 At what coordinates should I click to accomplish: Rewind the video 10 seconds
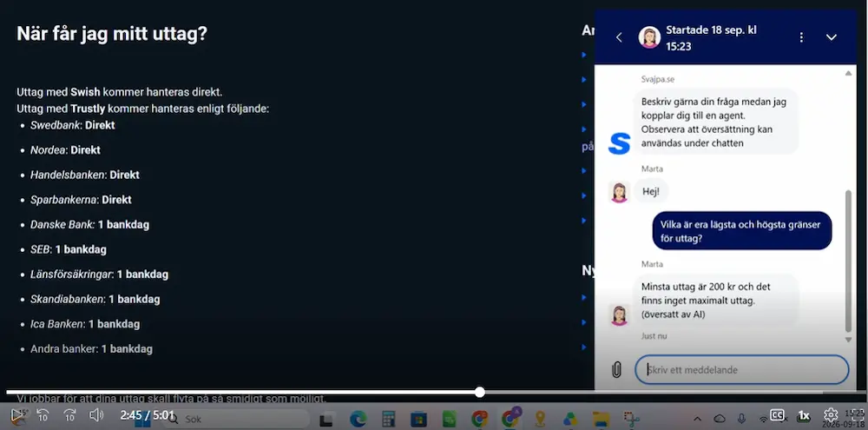tap(43, 415)
